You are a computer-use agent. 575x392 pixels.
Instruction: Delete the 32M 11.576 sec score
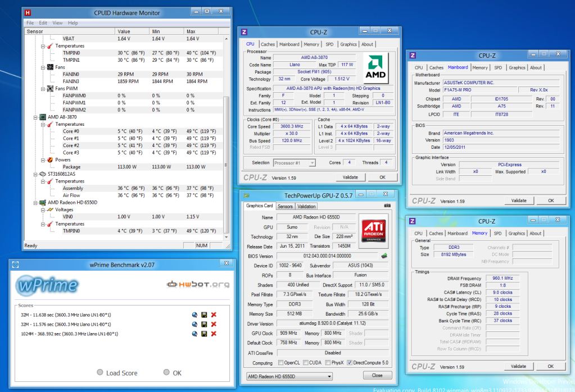click(x=214, y=324)
